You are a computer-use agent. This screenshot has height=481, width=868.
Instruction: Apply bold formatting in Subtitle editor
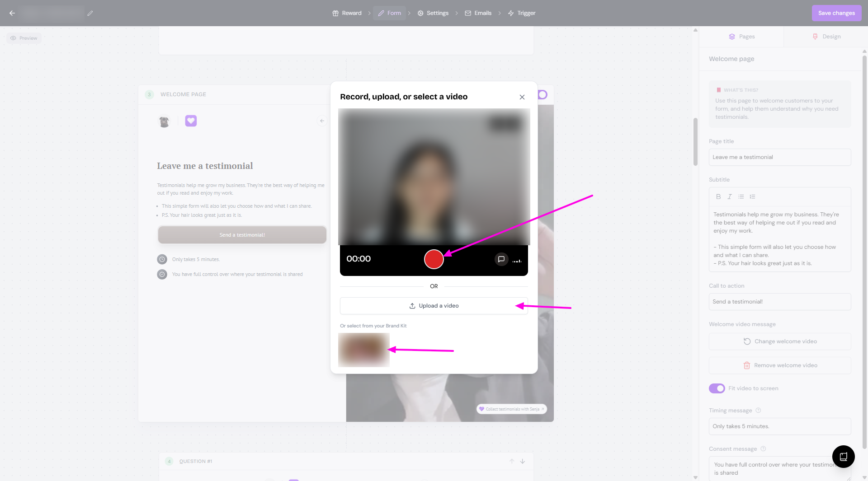(718, 196)
